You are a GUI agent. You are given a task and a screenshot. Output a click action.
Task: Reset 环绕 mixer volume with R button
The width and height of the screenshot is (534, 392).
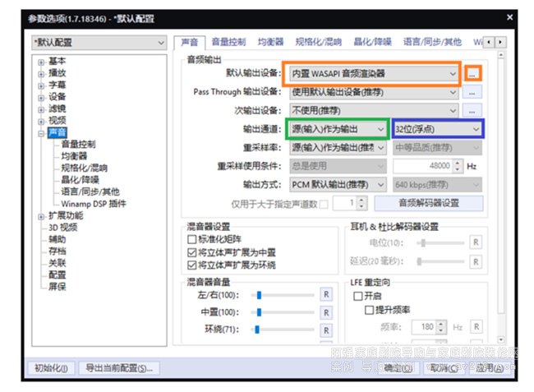[x=325, y=330]
